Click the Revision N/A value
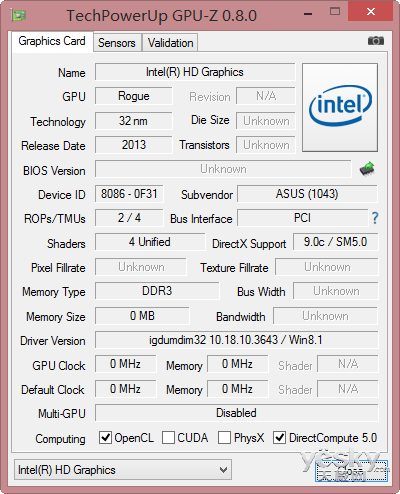 tap(266, 96)
